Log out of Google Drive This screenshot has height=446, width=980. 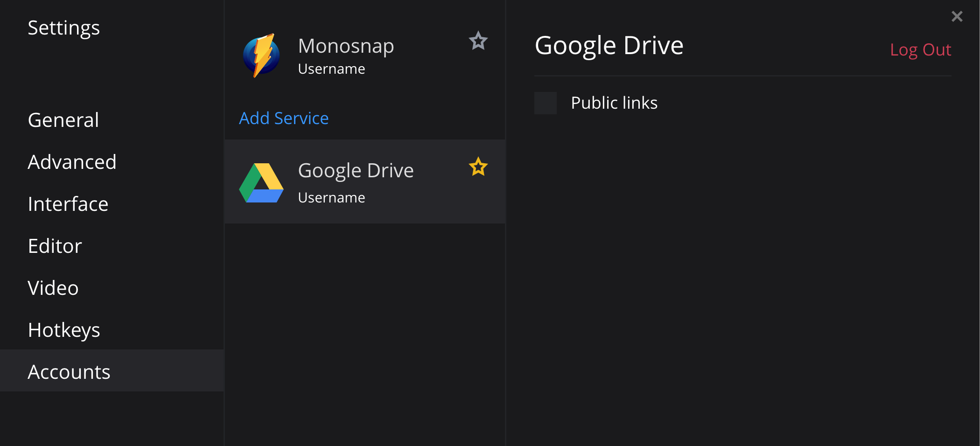pyautogui.click(x=920, y=50)
